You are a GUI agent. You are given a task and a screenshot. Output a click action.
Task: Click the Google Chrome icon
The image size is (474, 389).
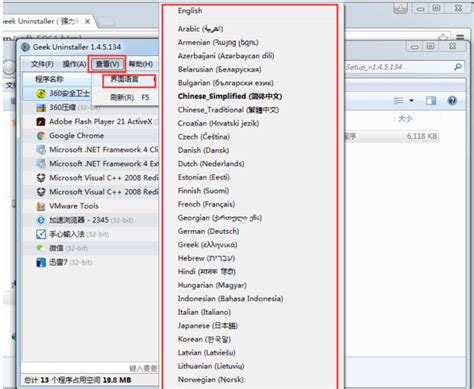pos(41,136)
